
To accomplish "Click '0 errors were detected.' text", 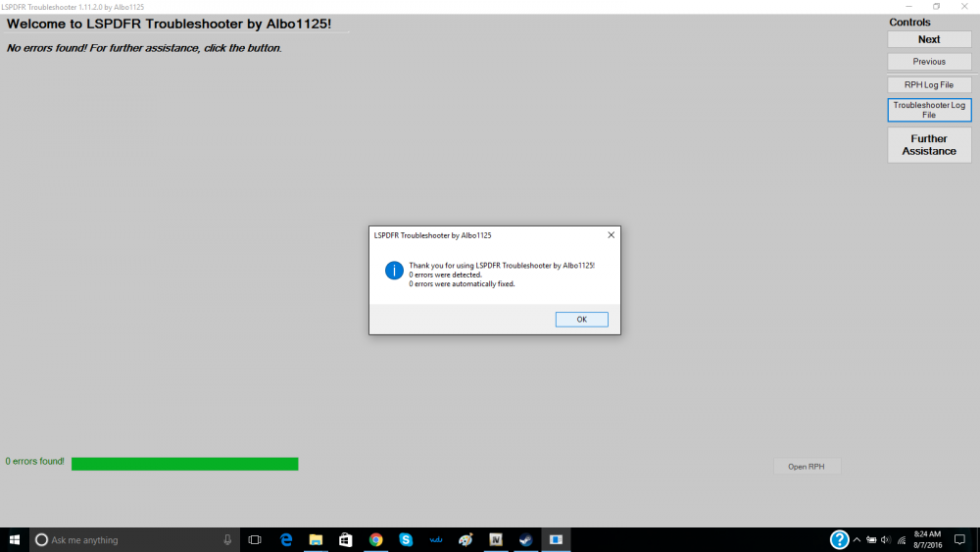I will click(445, 275).
